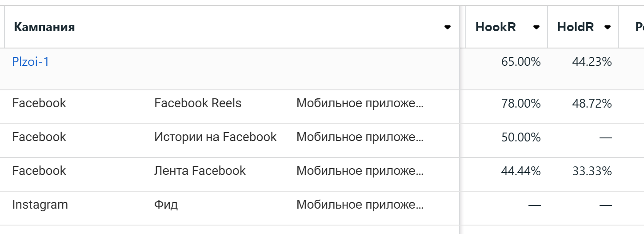
Task: Click the Instagram platform cell
Action: [40, 205]
